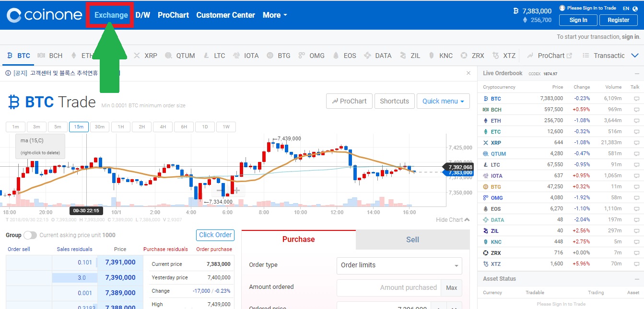Select the 7,391,000 sell price in the order table
Screen dimensions: 644x309
(120, 263)
